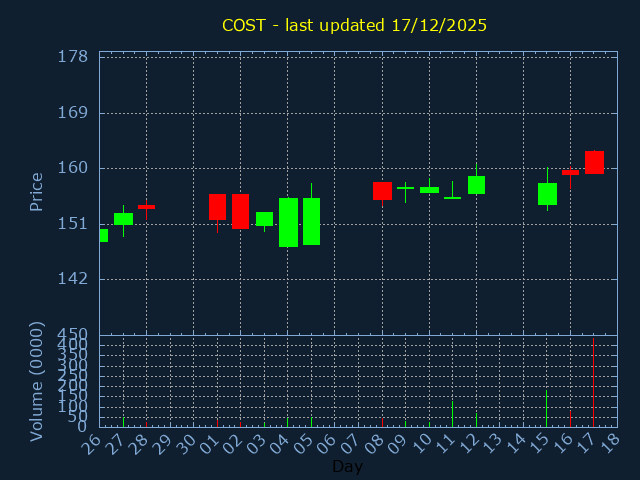The width and height of the screenshot is (640, 480).
Task: Click the x-axis day label 18
Action: [609, 444]
